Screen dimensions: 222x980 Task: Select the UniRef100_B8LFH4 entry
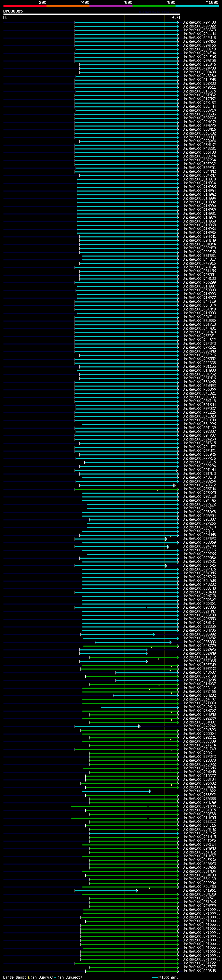tap(199, 106)
